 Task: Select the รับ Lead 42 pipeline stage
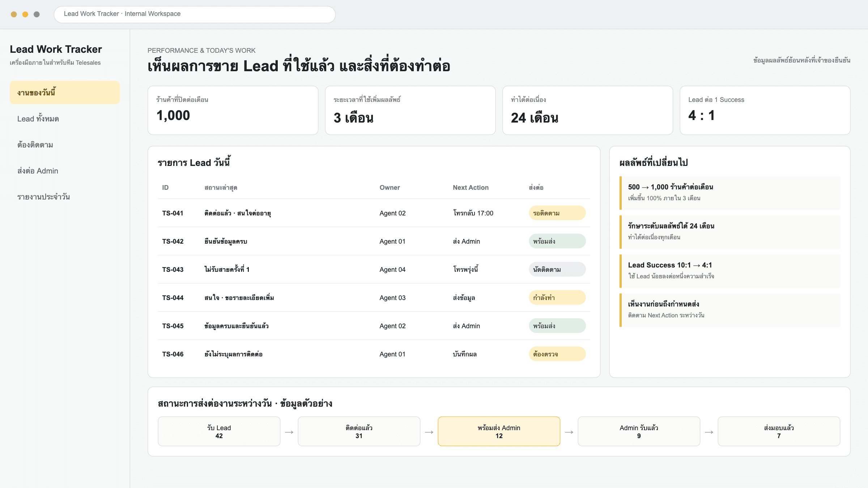[x=219, y=431]
